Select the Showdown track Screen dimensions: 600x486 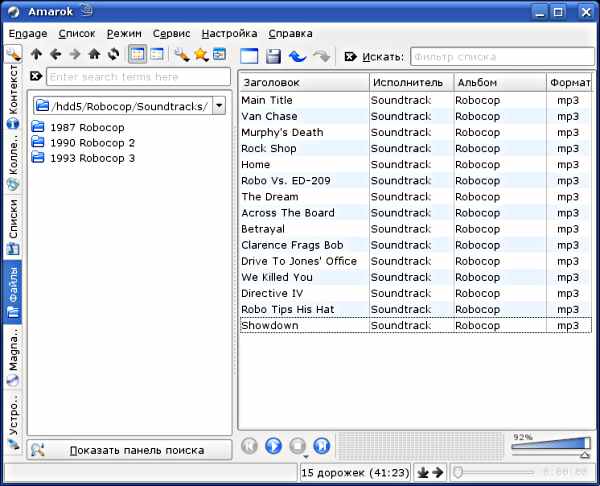pyautogui.click(x=415, y=325)
